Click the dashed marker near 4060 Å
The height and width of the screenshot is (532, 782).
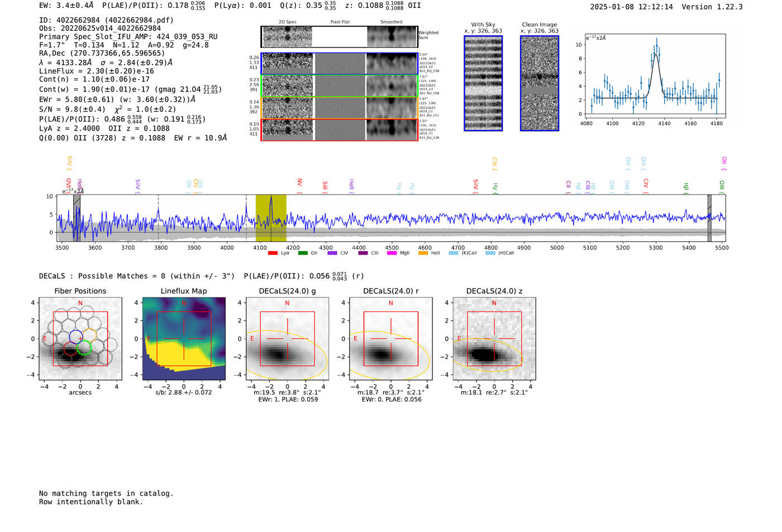point(246,218)
